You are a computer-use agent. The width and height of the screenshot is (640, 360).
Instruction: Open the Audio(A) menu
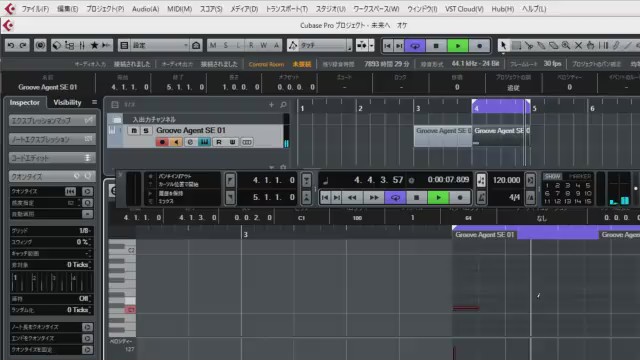pyautogui.click(x=145, y=9)
